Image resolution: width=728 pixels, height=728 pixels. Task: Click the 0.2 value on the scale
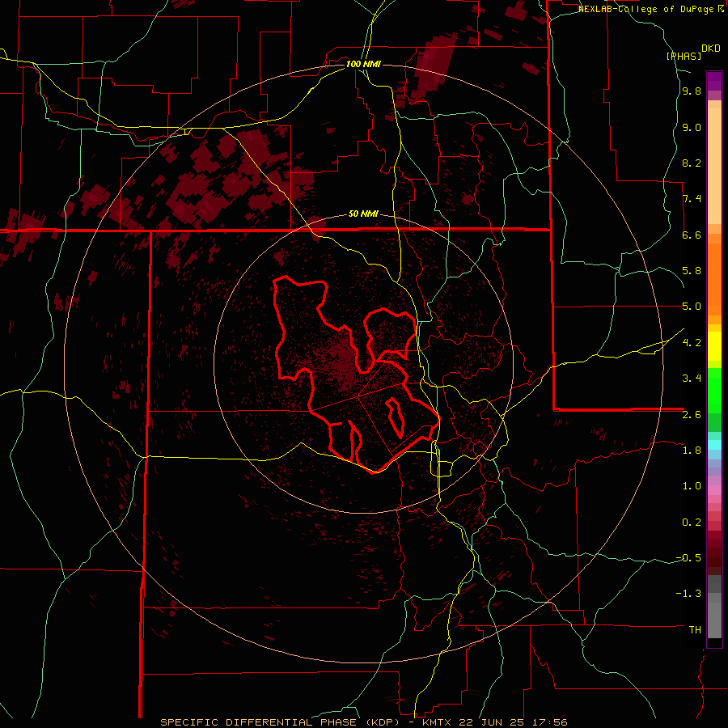pos(692,523)
